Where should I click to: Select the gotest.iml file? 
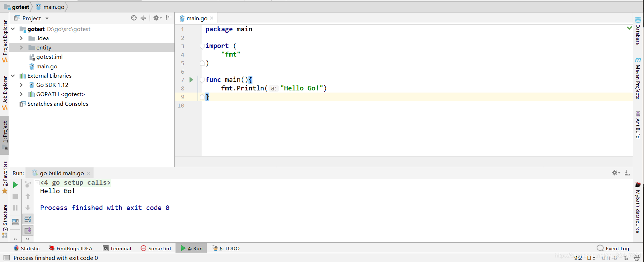[x=49, y=57]
